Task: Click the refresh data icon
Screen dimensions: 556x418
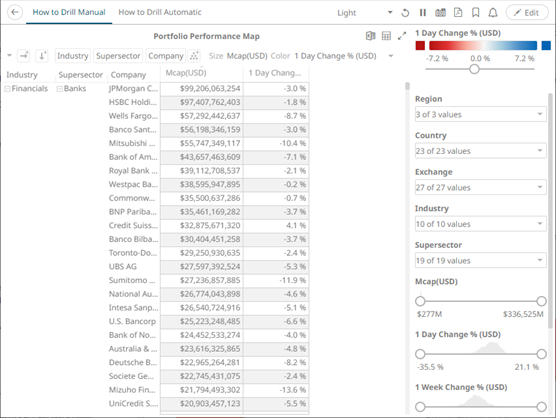Action: click(x=405, y=13)
